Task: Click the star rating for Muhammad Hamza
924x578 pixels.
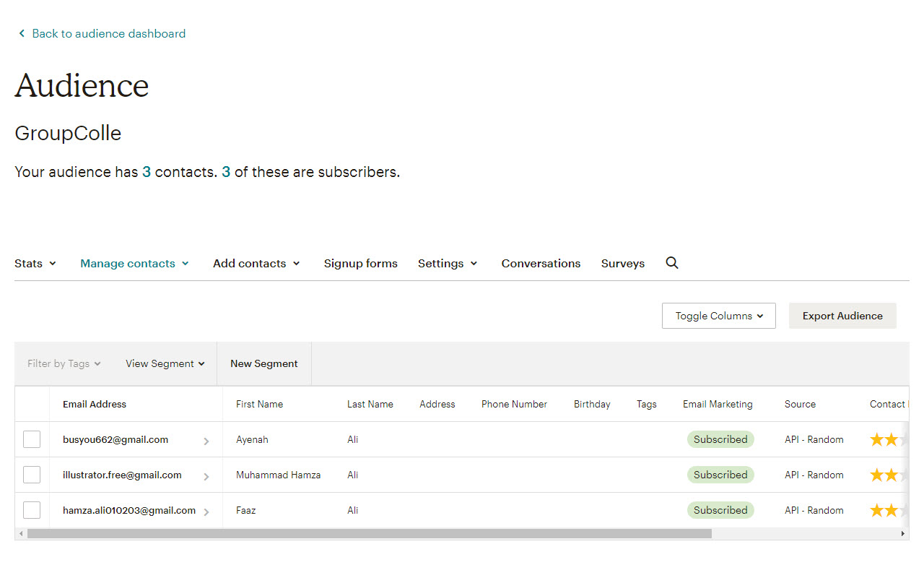Action: coord(889,475)
